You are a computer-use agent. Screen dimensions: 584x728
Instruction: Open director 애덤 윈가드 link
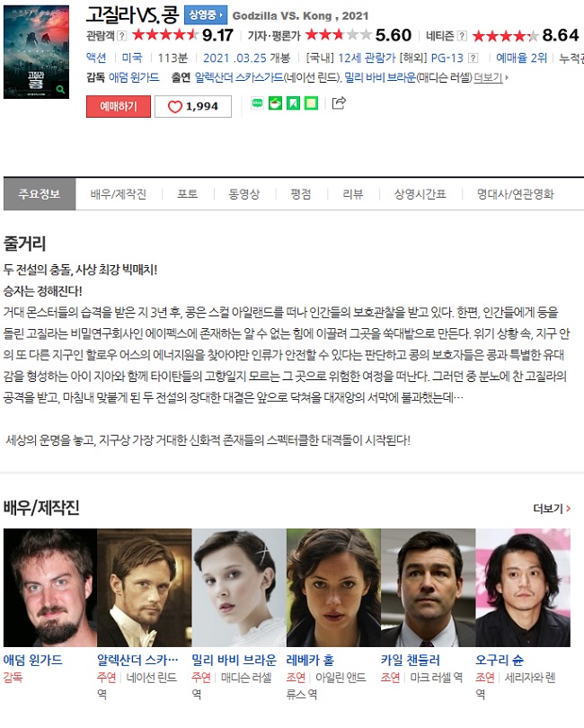(134, 77)
